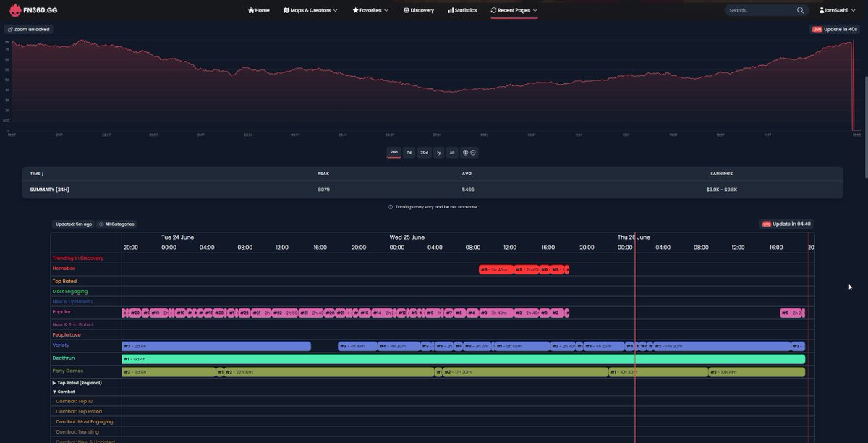
Task: Sort by the TIME column header
Action: (37, 174)
